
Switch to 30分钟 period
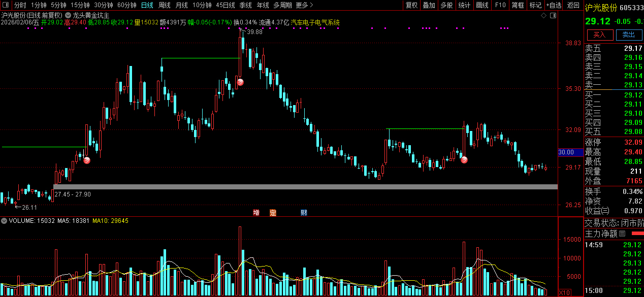pyautogui.click(x=103, y=5)
